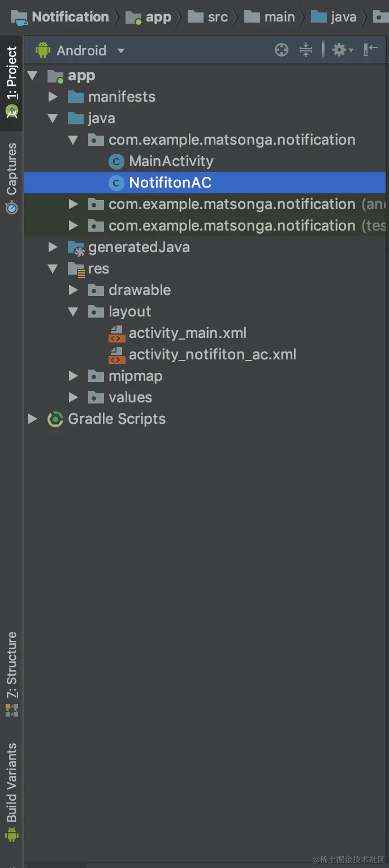The height and width of the screenshot is (868, 389).
Task: Click src in the breadcrumb bar
Action: coord(218,17)
